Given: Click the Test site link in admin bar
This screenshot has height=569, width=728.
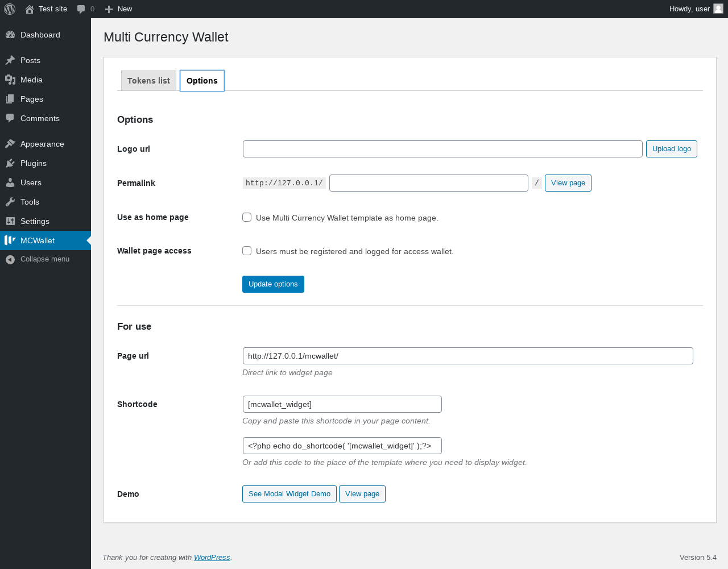Looking at the screenshot, I should 46,9.
